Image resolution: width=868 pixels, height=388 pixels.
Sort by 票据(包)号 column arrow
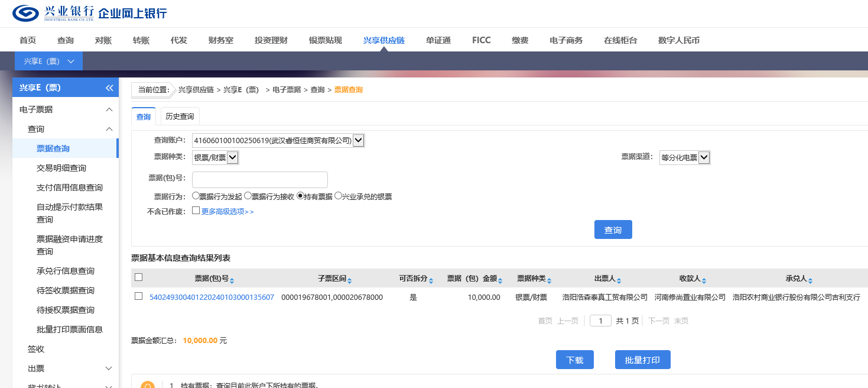[233, 280]
